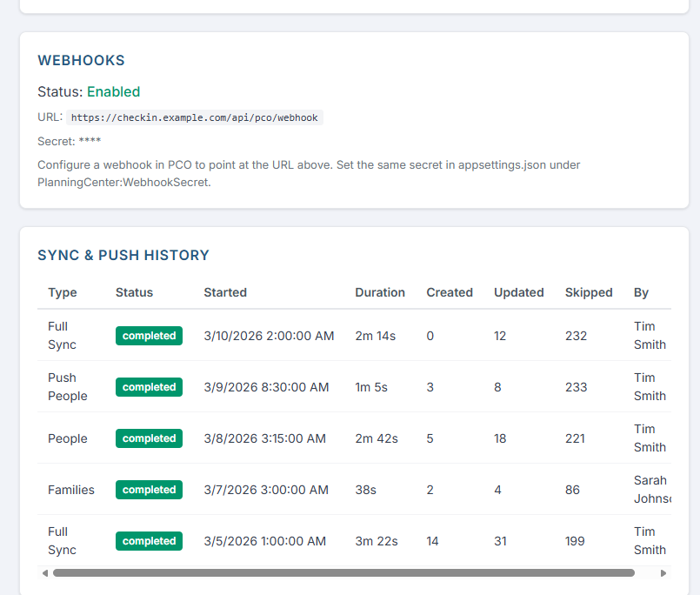Click the blue Updated value 18

click(x=500, y=438)
